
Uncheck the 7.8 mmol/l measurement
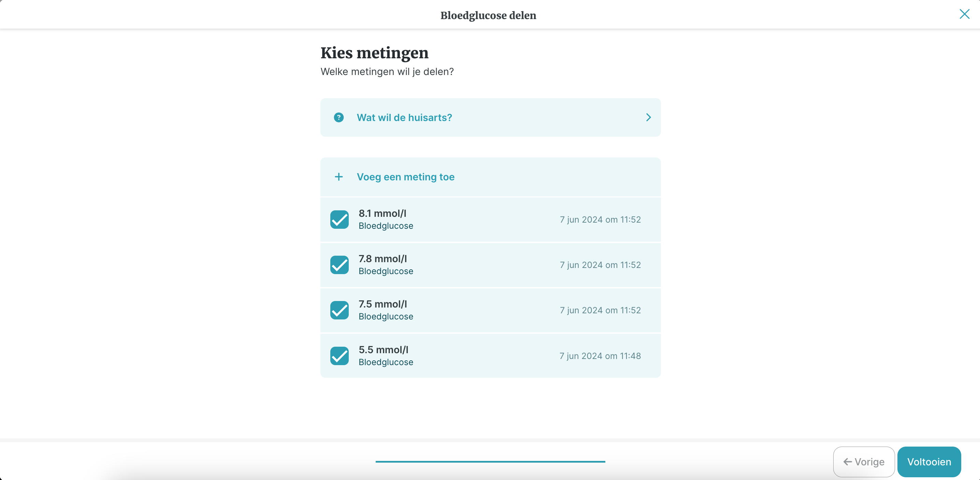[339, 265]
